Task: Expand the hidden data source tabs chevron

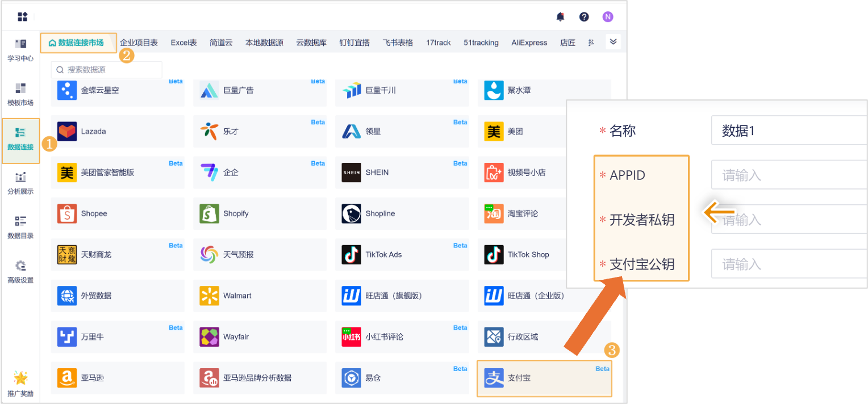Action: [x=613, y=41]
